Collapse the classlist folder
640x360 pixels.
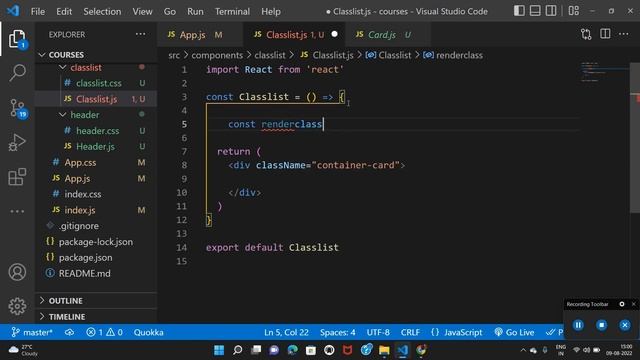[x=96, y=67]
